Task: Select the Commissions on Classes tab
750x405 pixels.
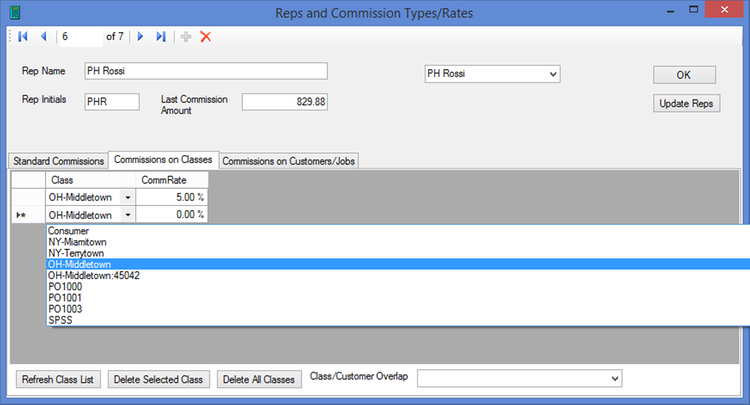Action: pyautogui.click(x=163, y=160)
